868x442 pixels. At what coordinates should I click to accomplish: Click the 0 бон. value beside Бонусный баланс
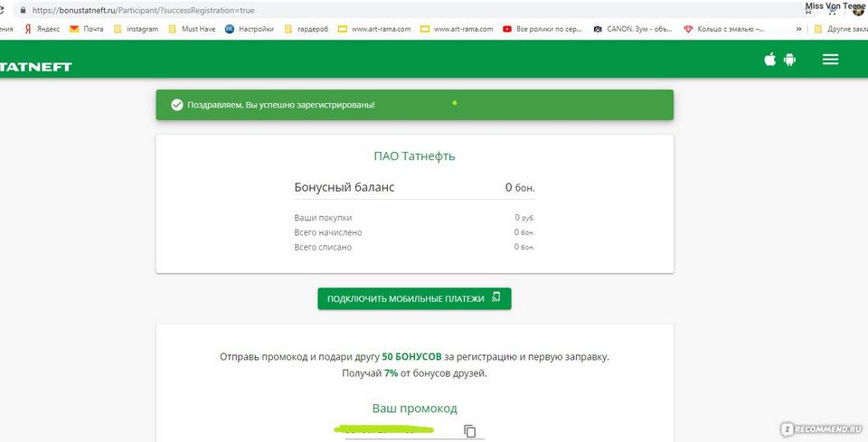[520, 187]
